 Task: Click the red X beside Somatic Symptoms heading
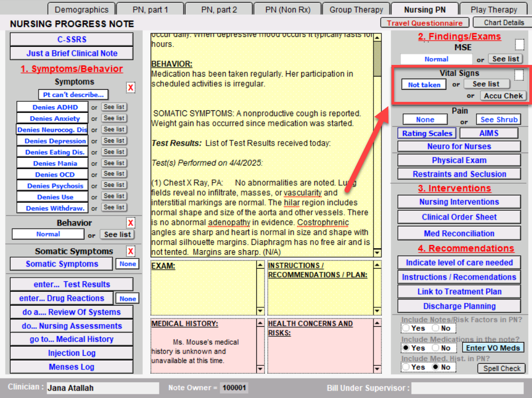[130, 251]
